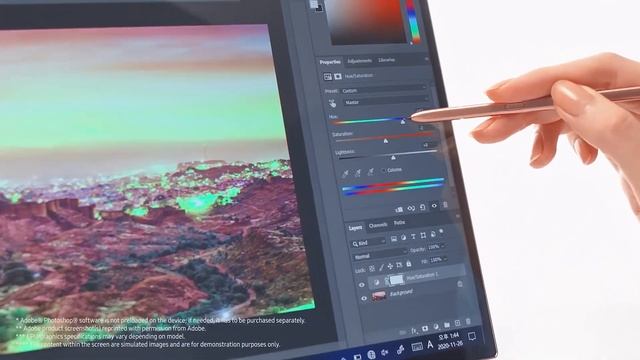Open the Properties panel flyout menu
The height and width of the screenshot is (360, 640).
pos(427,59)
